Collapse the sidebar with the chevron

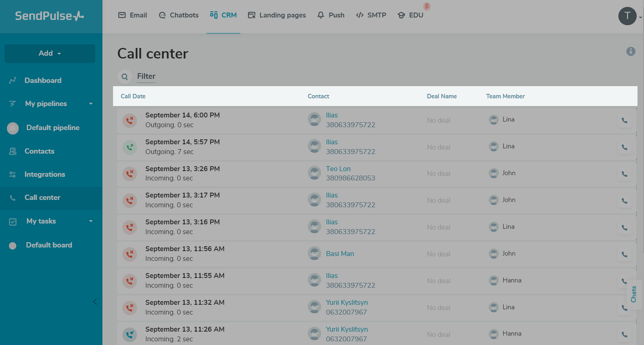(95, 302)
